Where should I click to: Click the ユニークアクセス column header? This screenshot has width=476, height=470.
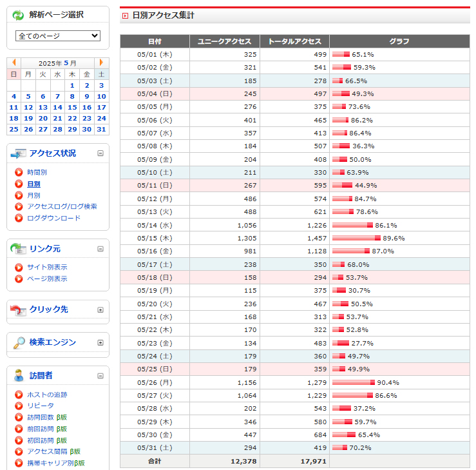click(224, 41)
